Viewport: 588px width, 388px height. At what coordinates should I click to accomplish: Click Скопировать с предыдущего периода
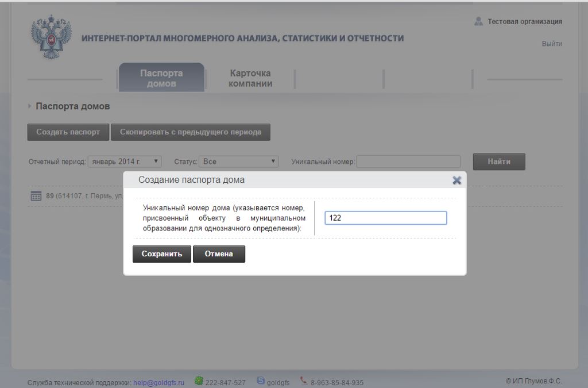[191, 132]
